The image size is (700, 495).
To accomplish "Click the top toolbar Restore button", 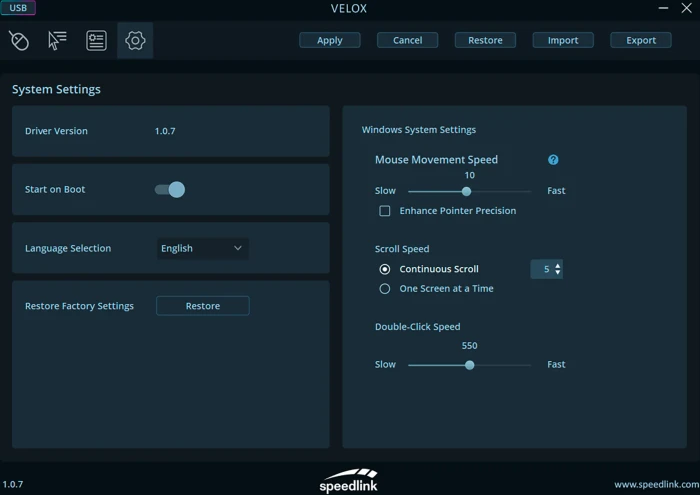I will click(485, 40).
